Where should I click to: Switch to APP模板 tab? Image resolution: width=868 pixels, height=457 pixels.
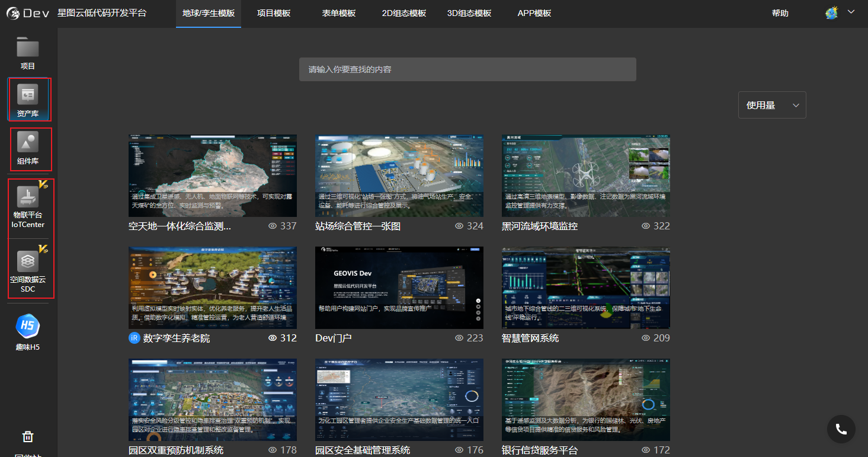(534, 13)
